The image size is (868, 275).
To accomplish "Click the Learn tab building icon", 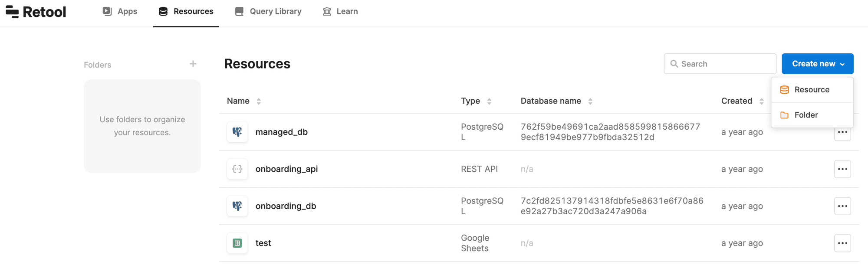I will click(327, 12).
